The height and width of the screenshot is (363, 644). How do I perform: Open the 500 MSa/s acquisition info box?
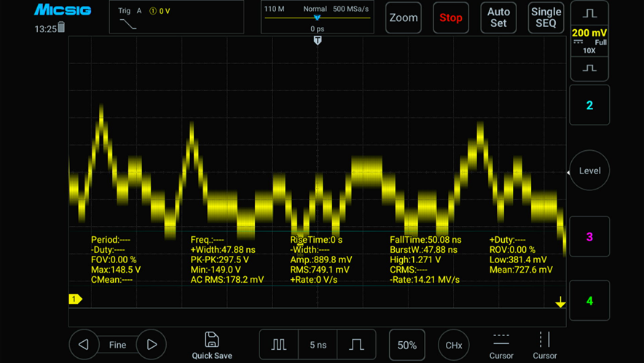coord(317,17)
